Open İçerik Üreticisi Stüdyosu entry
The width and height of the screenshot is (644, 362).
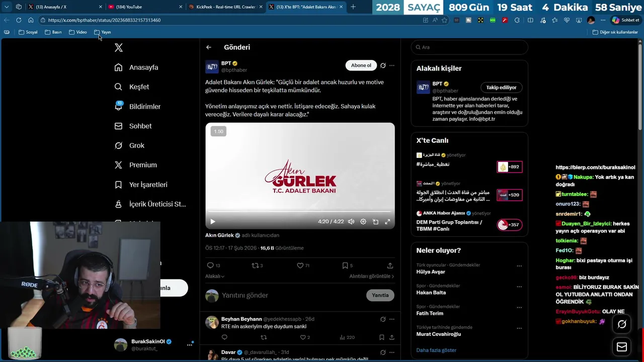[x=150, y=204]
